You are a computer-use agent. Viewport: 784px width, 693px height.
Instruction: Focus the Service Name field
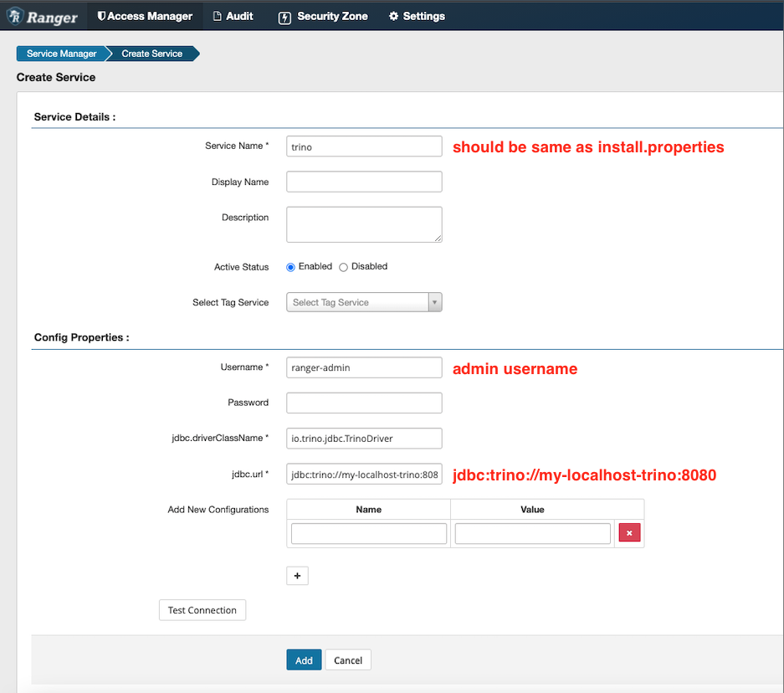pyautogui.click(x=364, y=146)
